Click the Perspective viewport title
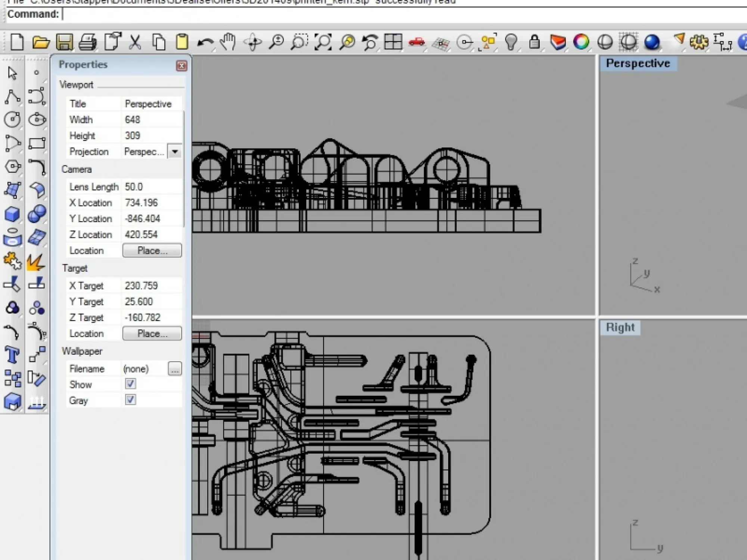 point(638,63)
